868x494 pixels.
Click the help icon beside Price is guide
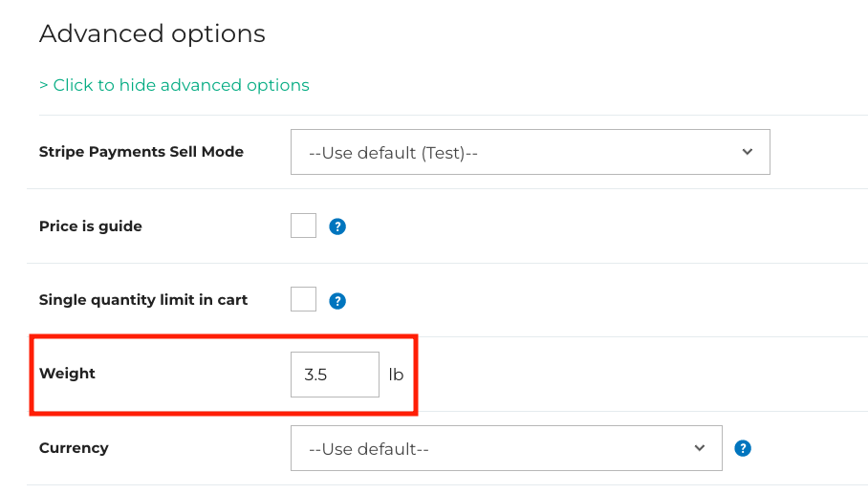pyautogui.click(x=337, y=227)
